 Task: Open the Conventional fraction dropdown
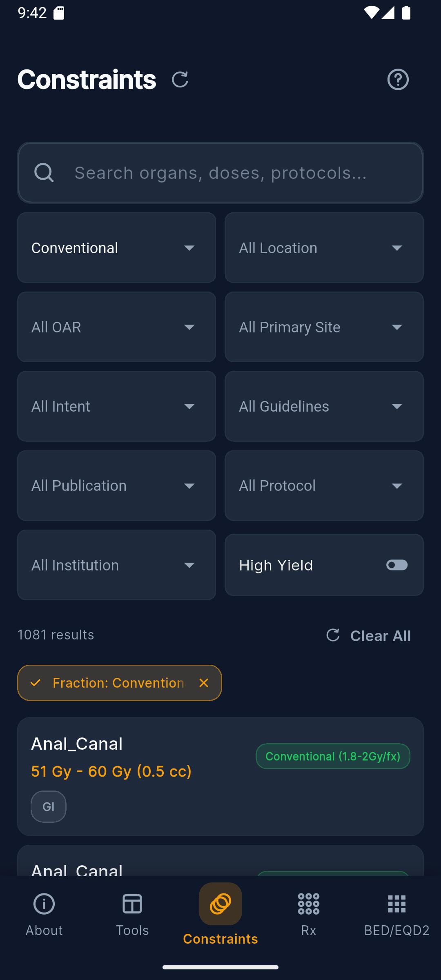tap(116, 248)
